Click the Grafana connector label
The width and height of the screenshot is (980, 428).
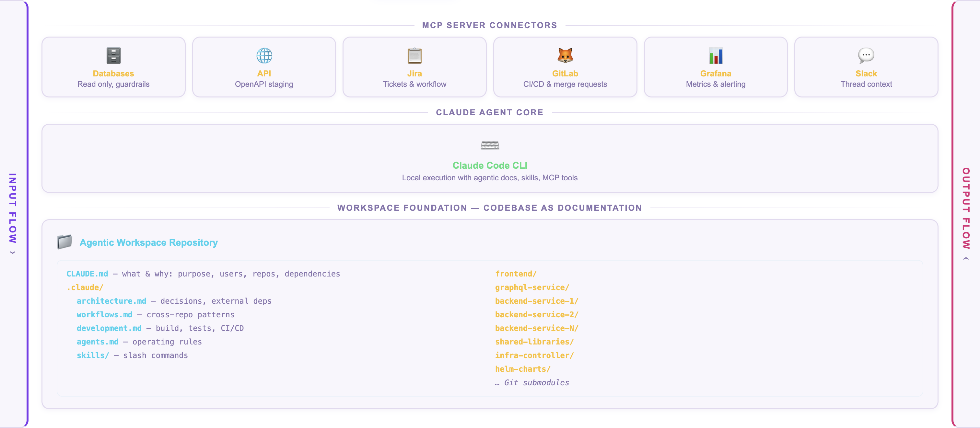point(716,73)
